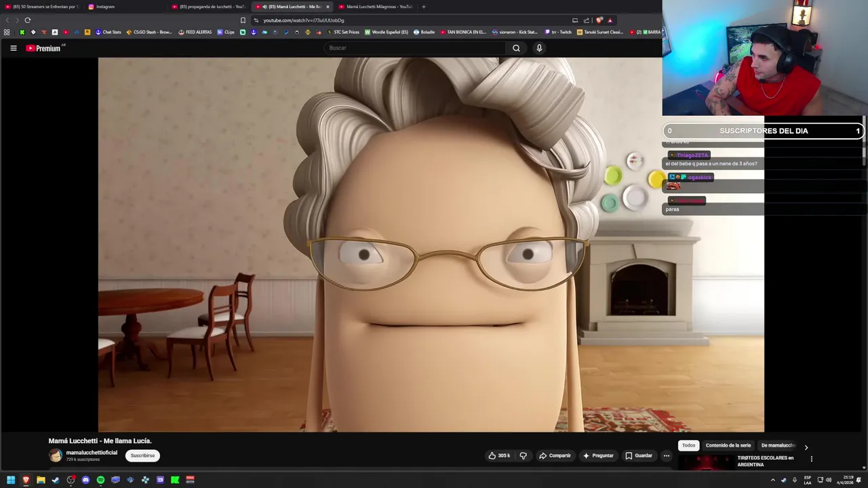Open the volume control in system tray
Viewport: 868px width, 488px height.
coord(829,480)
